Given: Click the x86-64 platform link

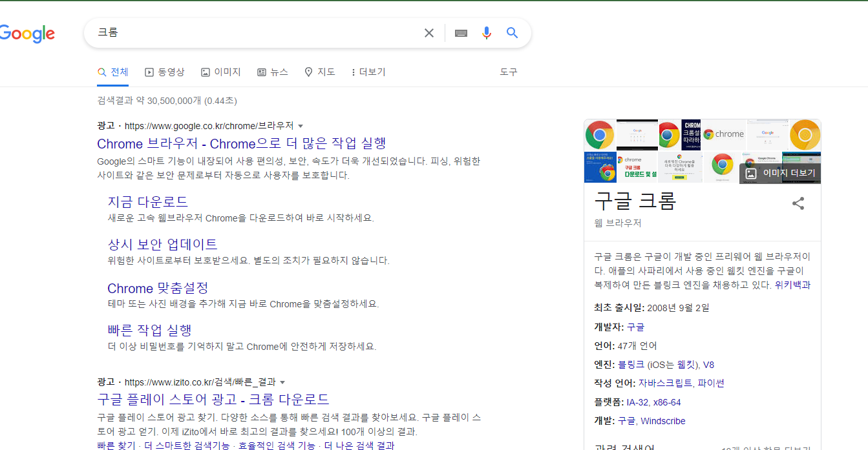Looking at the screenshot, I should [x=667, y=402].
